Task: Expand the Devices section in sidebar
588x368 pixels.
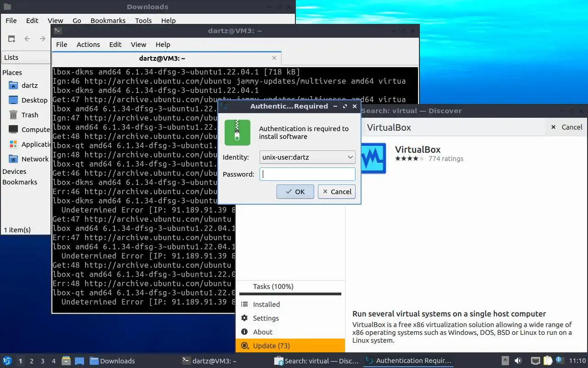Action: [14, 171]
